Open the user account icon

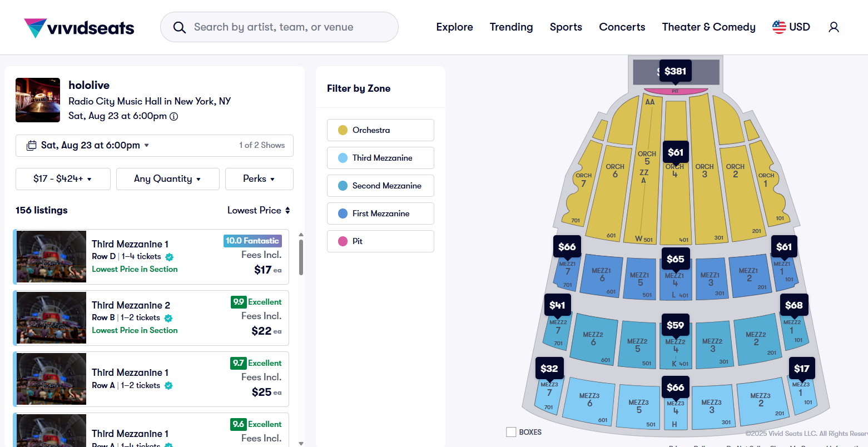point(834,27)
